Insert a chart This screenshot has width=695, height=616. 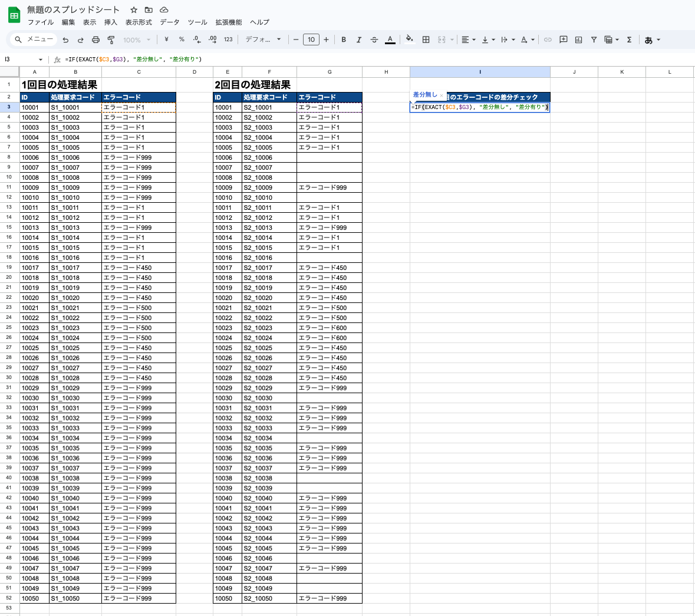pyautogui.click(x=578, y=39)
